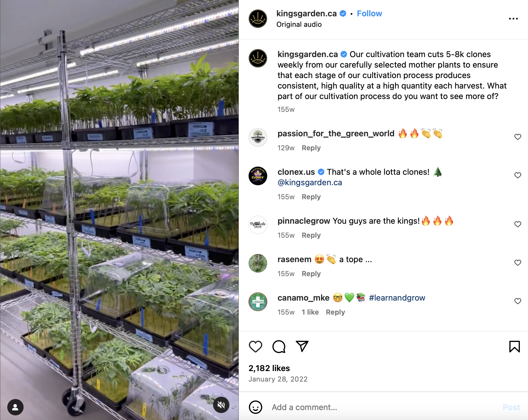Show tagged people in video

pos(15,407)
